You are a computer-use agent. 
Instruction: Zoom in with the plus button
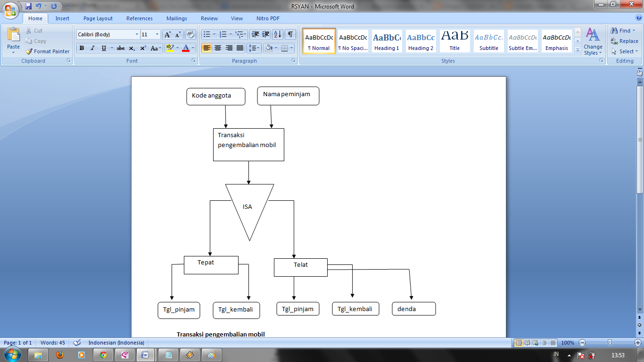click(638, 343)
